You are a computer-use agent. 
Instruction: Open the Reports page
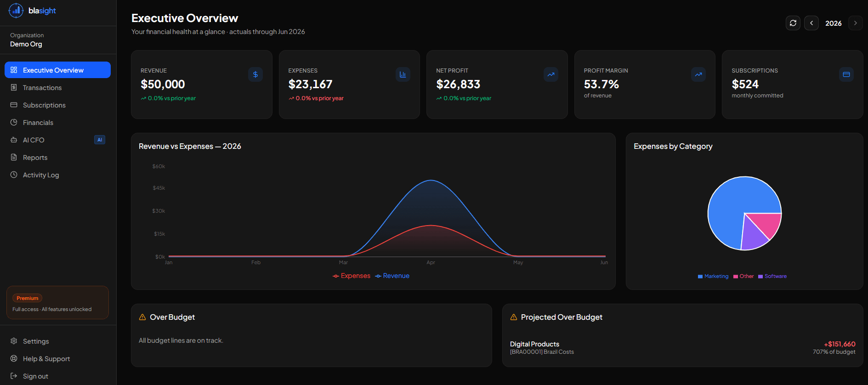click(57, 157)
